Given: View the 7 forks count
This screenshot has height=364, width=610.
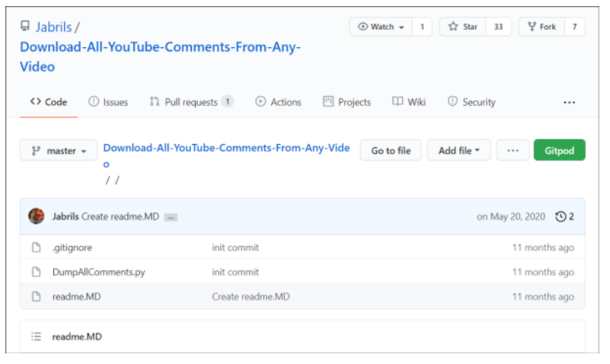Looking at the screenshot, I should coord(575,27).
